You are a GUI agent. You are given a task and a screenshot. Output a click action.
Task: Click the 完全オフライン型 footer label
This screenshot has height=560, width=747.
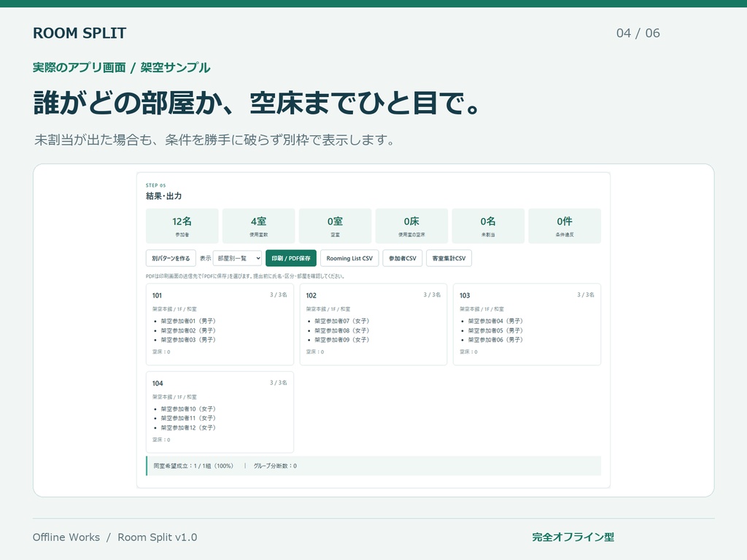pos(573,537)
